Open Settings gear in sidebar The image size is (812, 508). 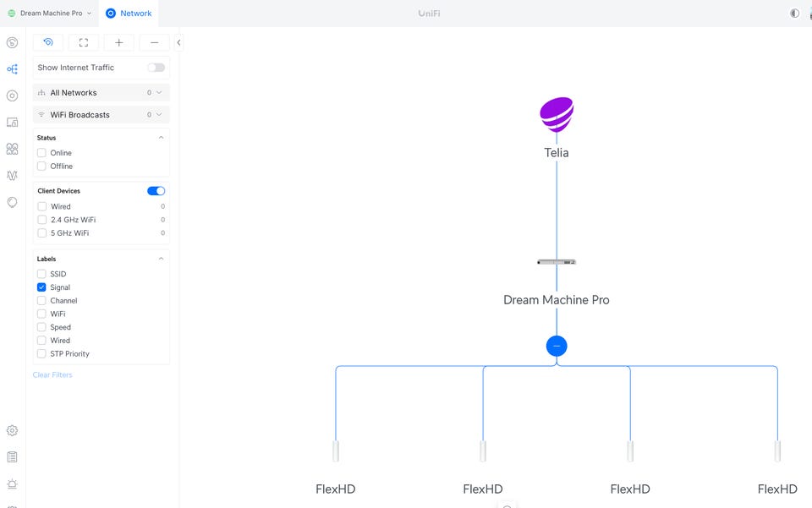(12, 430)
